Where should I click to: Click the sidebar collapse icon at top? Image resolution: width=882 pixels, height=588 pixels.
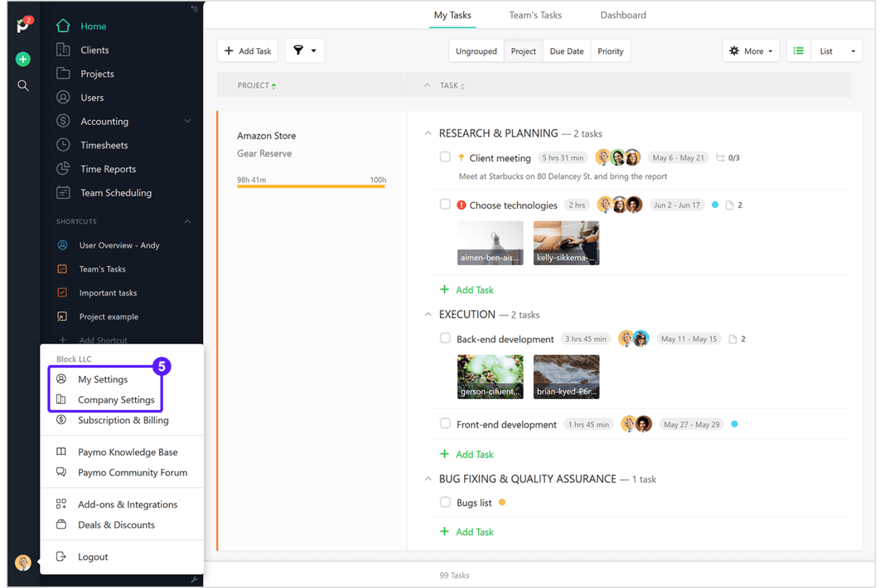pyautogui.click(x=194, y=8)
